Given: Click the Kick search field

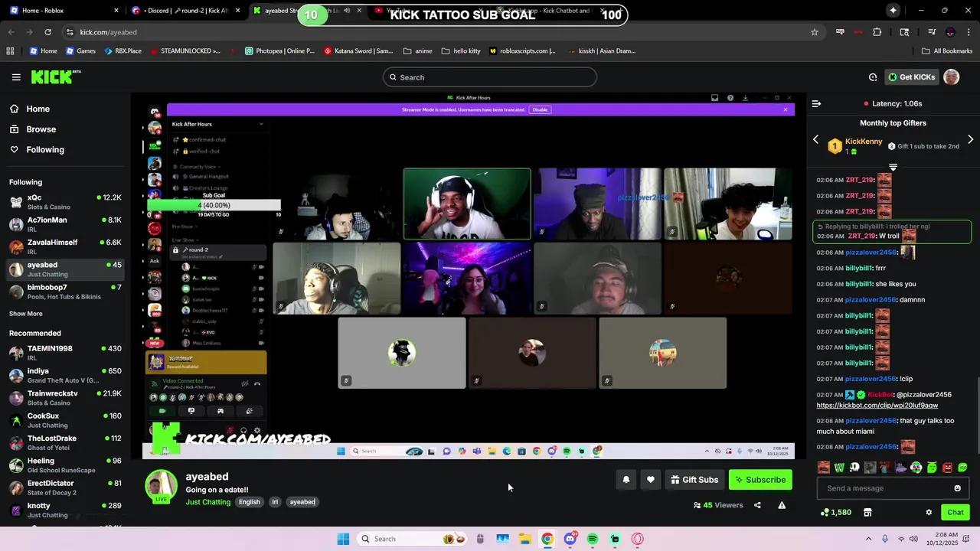Looking at the screenshot, I should pos(490,77).
